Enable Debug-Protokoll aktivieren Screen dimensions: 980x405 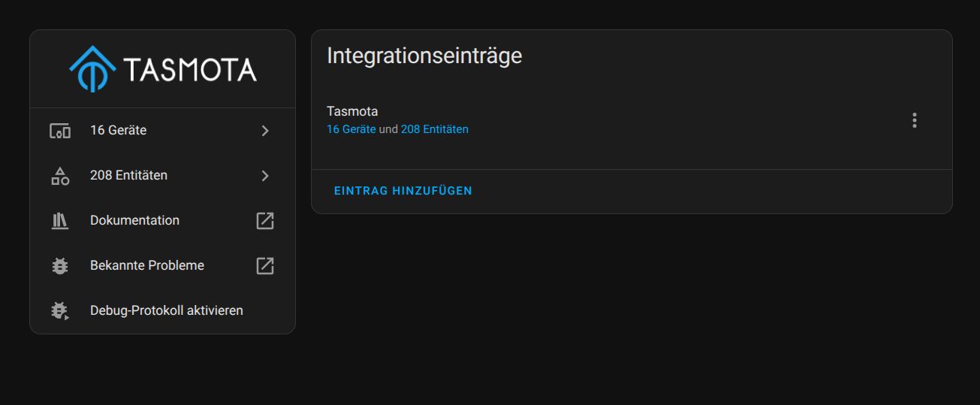click(x=167, y=311)
